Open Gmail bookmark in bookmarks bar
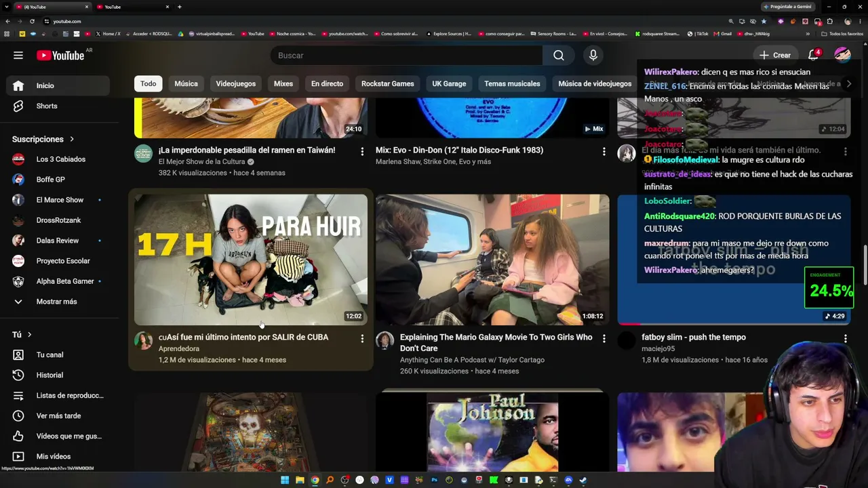 pyautogui.click(x=723, y=33)
